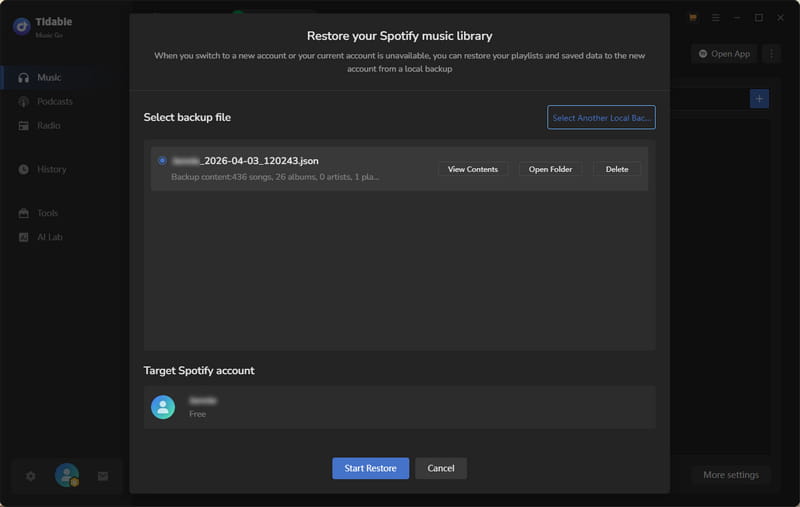The image size is (800, 507).
Task: Delete the 2026-04-03 backup file
Action: tap(617, 169)
